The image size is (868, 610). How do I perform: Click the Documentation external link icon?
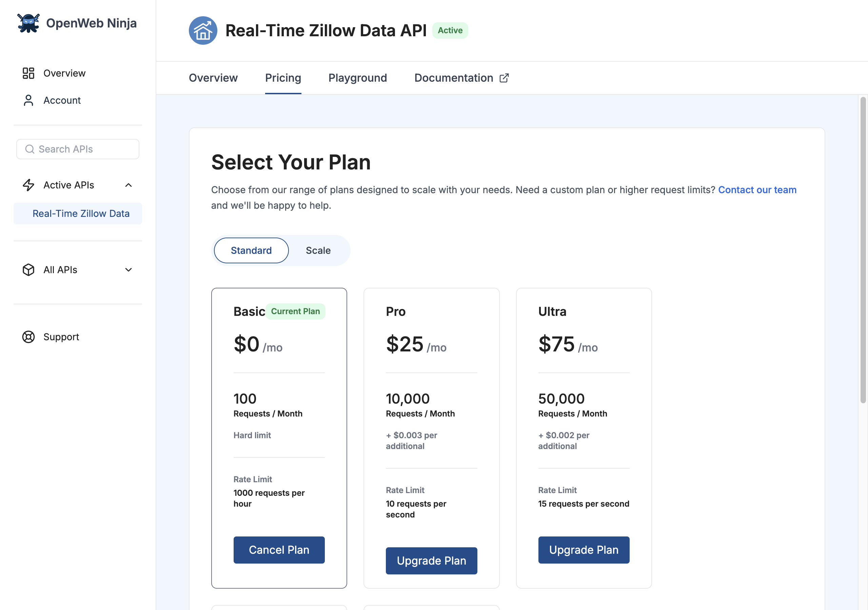pyautogui.click(x=504, y=78)
